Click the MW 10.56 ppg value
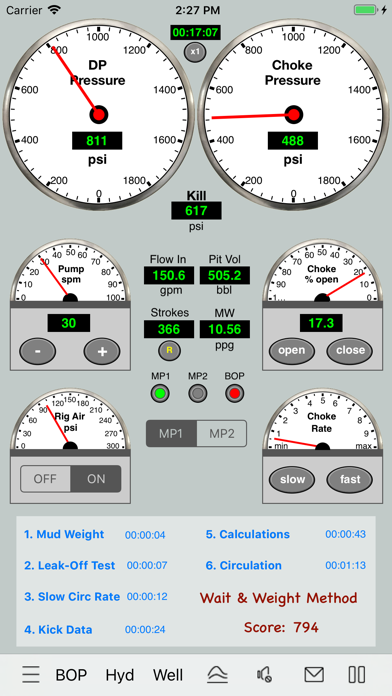Screen dimensions: 392x696 pyautogui.click(x=225, y=329)
